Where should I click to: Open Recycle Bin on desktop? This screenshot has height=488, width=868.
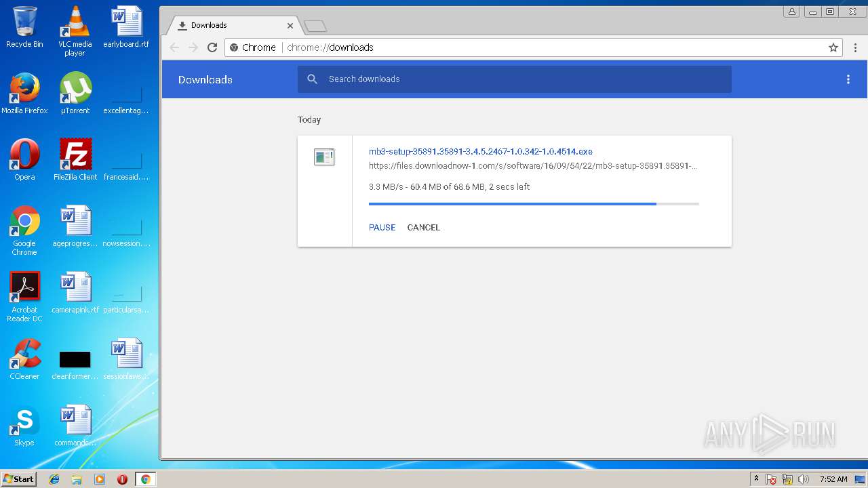(x=24, y=27)
